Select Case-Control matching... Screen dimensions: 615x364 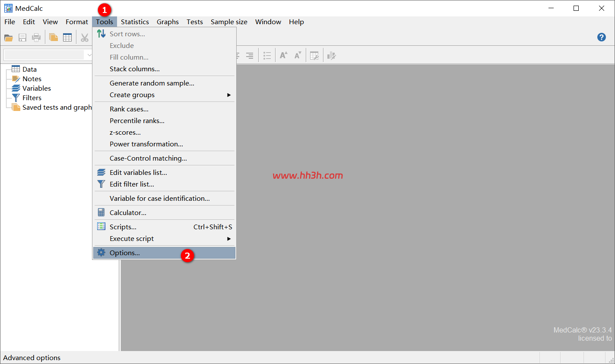pos(165,158)
